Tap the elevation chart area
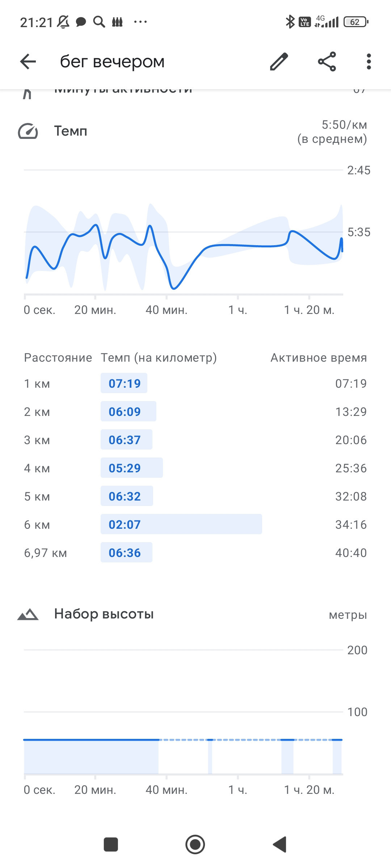Screen dimensions: 391x868 pos(184,756)
